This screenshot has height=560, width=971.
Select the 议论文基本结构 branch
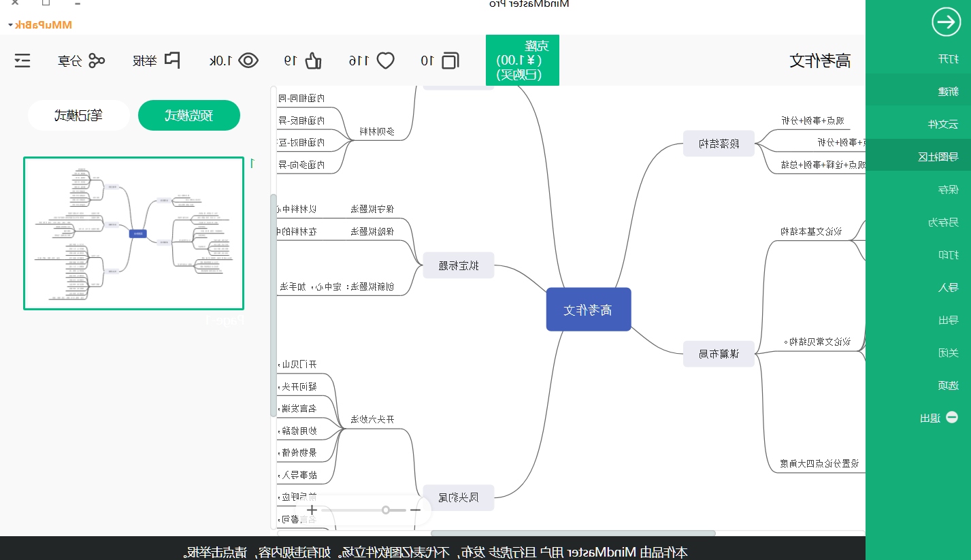click(x=811, y=231)
